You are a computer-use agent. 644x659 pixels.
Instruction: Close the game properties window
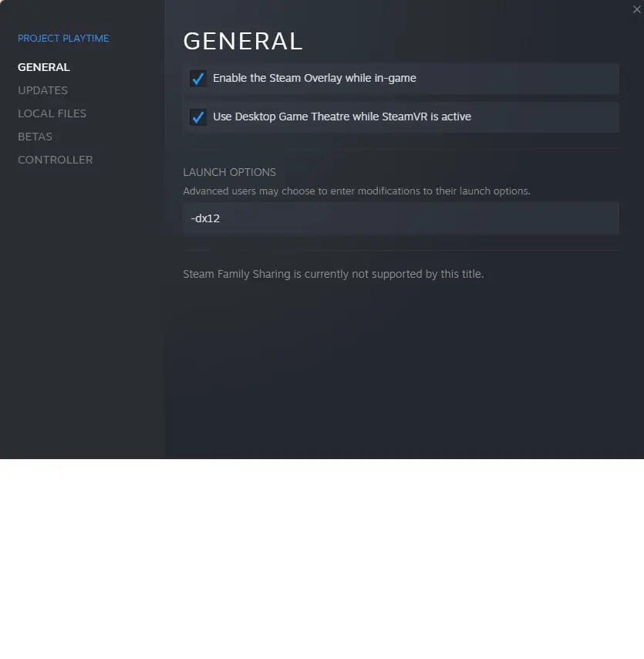[636, 9]
